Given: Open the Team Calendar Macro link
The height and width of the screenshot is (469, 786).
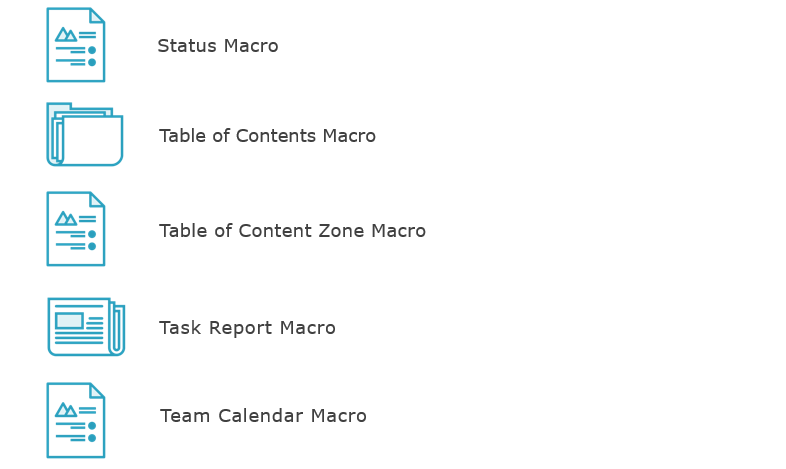Looking at the screenshot, I should coord(263,416).
